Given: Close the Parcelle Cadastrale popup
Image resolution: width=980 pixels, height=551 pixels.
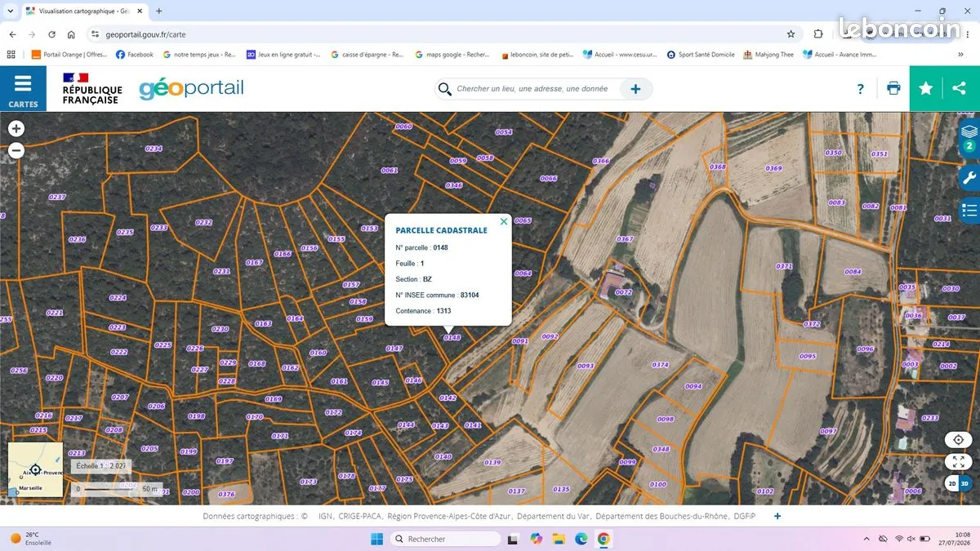Looking at the screenshot, I should pyautogui.click(x=504, y=221).
